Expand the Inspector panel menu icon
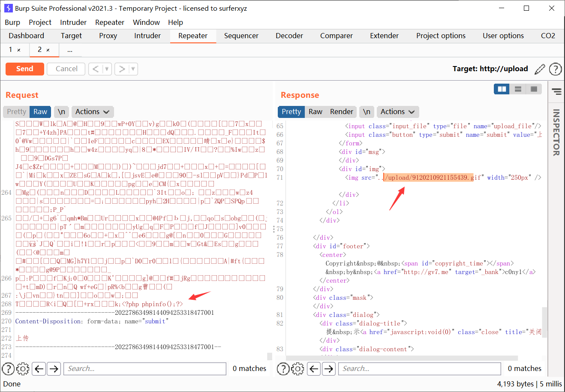This screenshot has height=392, width=565. click(556, 91)
